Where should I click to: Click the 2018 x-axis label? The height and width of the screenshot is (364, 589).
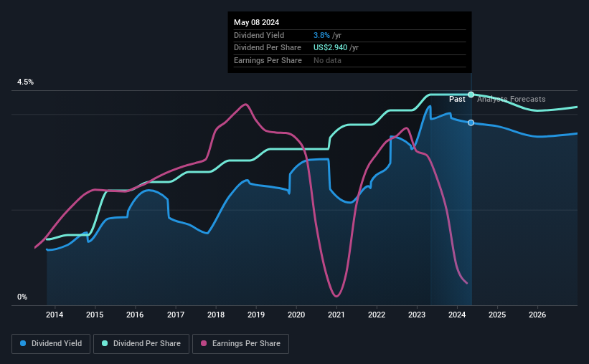pos(216,315)
